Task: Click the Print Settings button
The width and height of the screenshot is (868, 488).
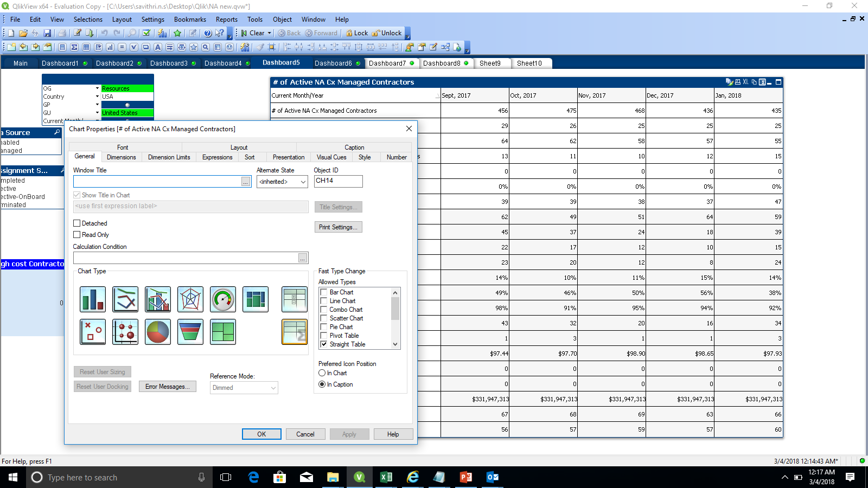Action: pyautogui.click(x=338, y=227)
